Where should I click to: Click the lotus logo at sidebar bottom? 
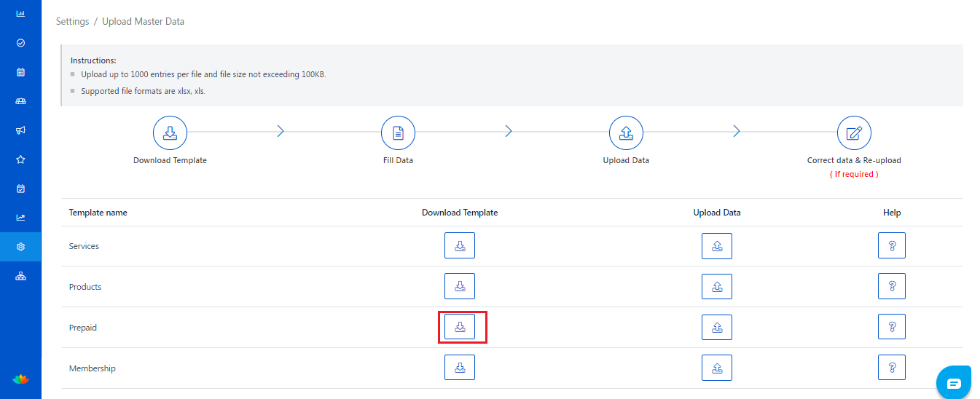click(20, 379)
